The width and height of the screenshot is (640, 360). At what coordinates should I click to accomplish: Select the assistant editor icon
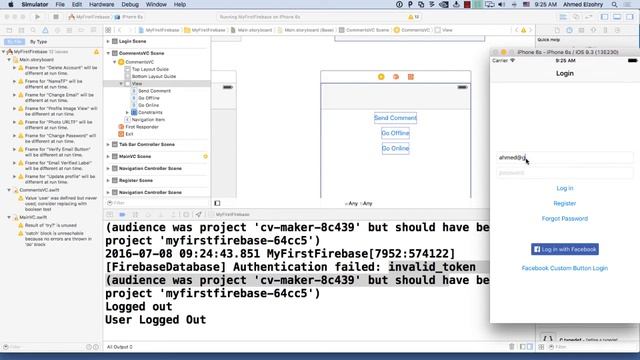coord(576,17)
